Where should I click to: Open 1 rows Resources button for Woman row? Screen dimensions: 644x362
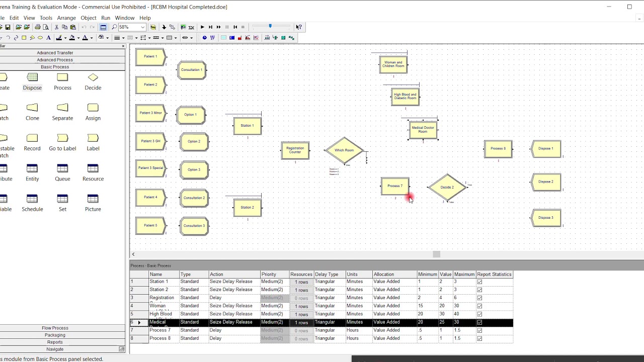pyautogui.click(x=301, y=306)
